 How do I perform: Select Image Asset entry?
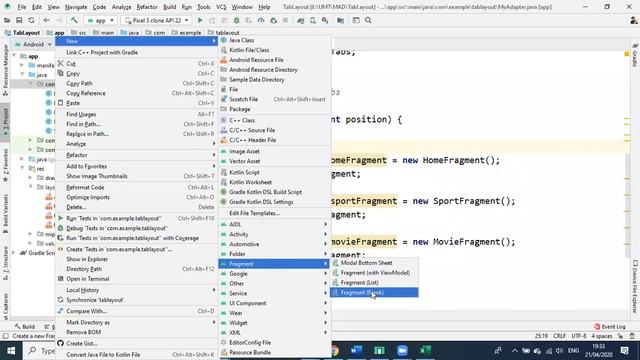pyautogui.click(x=275, y=151)
